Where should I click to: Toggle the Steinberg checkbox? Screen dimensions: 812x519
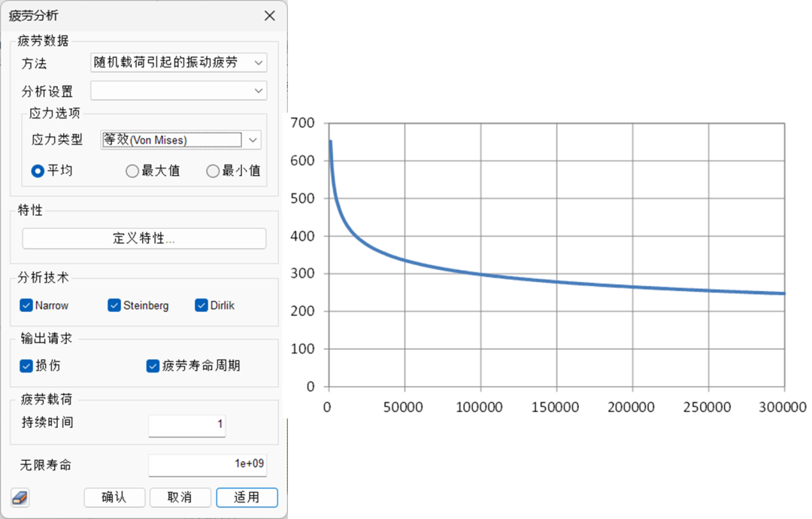(114, 305)
